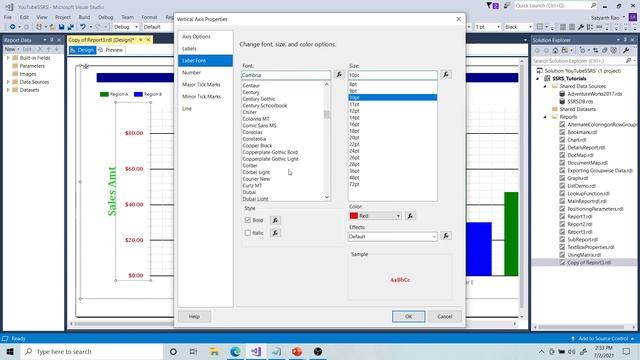This screenshot has height=360, width=640.
Task: Click notifications flag icon in title bar
Action: pos(492,6)
